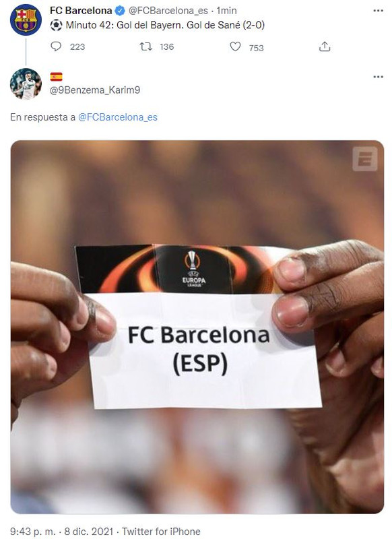Click the blue verified badge
The height and width of the screenshot is (539, 392).
pyautogui.click(x=120, y=11)
